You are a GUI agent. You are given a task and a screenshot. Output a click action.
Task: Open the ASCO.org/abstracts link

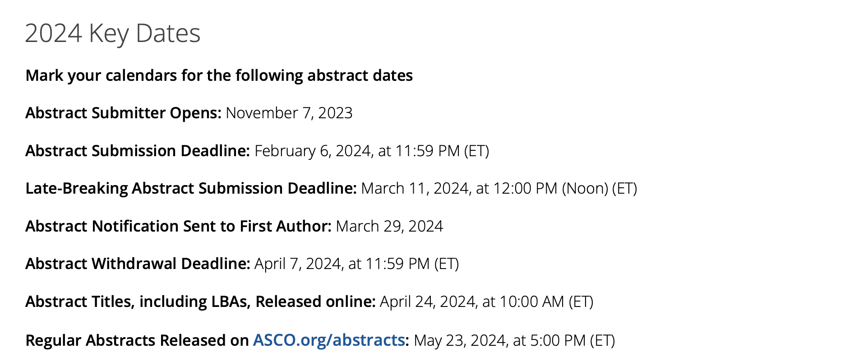(329, 340)
